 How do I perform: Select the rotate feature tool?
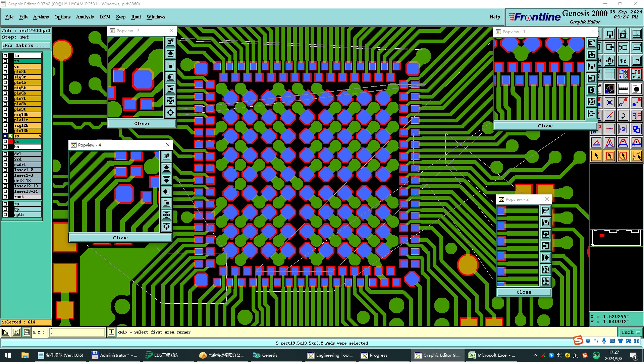pyautogui.click(x=623, y=116)
